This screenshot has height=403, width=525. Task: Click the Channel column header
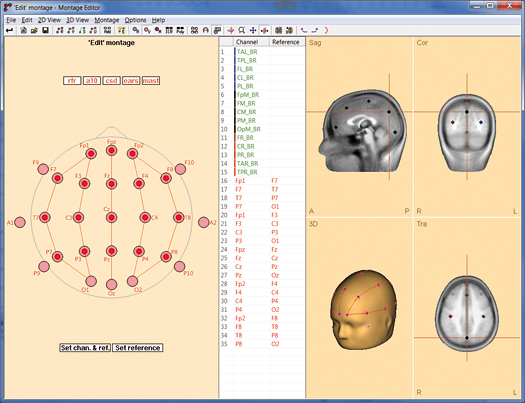tap(251, 42)
